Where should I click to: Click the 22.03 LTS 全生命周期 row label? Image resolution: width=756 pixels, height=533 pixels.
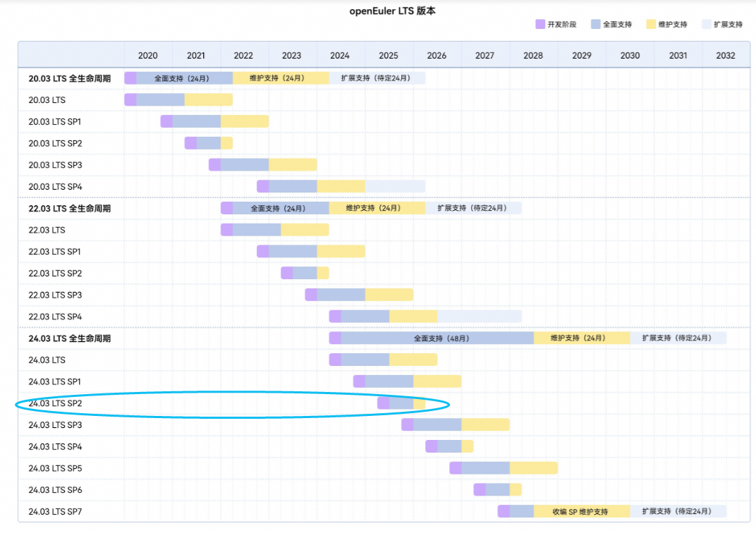pos(69,209)
